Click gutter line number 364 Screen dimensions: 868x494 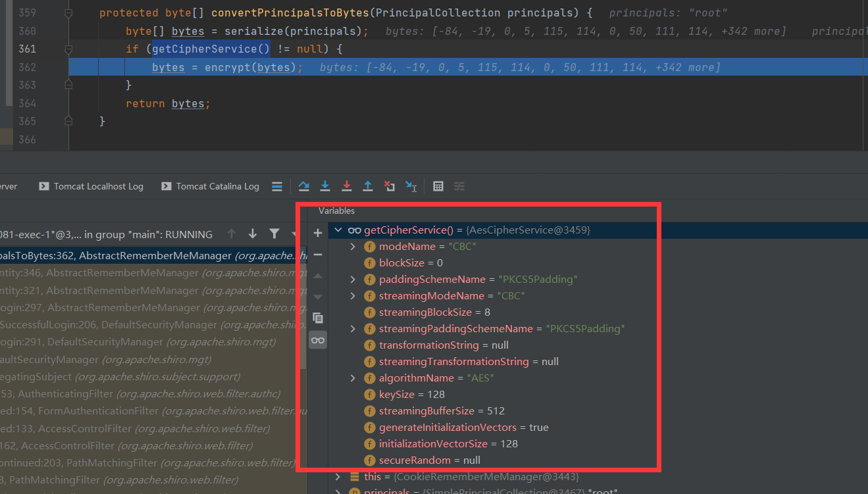click(28, 103)
